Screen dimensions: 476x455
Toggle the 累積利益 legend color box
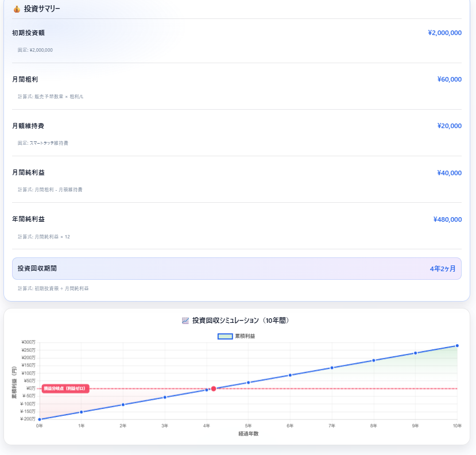(225, 336)
